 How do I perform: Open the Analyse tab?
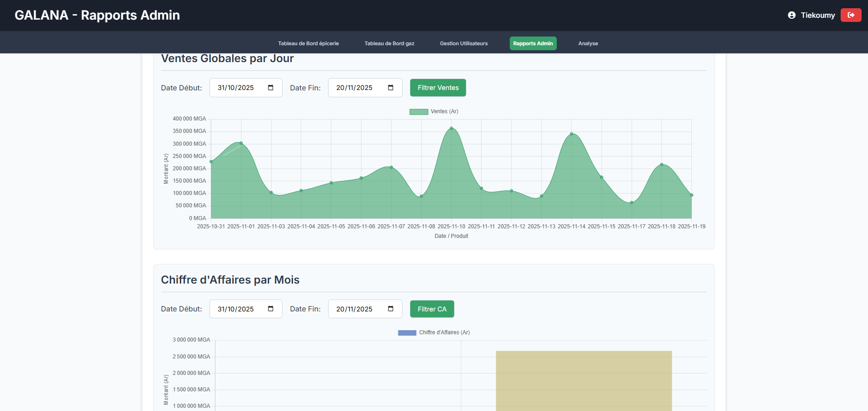[x=588, y=43]
